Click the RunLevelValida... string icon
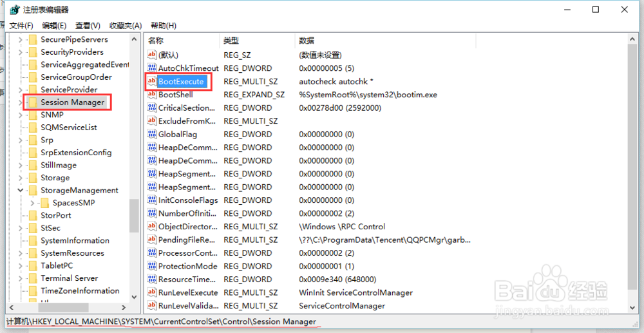The width and height of the screenshot is (644, 333). [x=152, y=305]
